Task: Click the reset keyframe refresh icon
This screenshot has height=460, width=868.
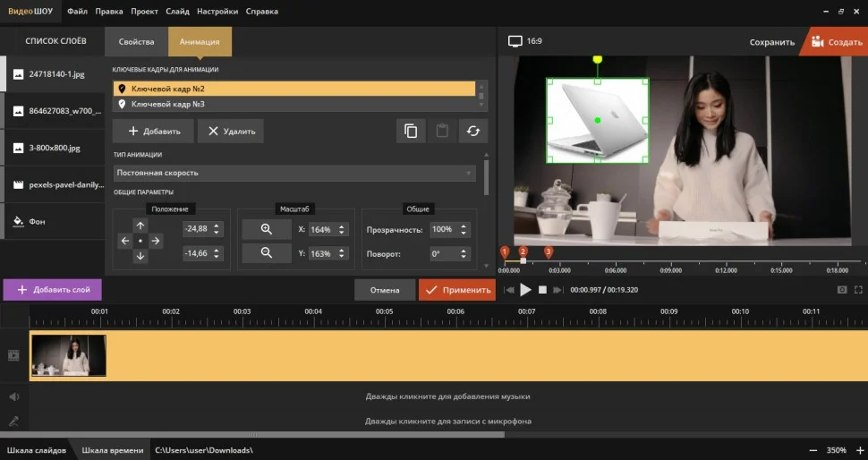Action: pyautogui.click(x=473, y=131)
